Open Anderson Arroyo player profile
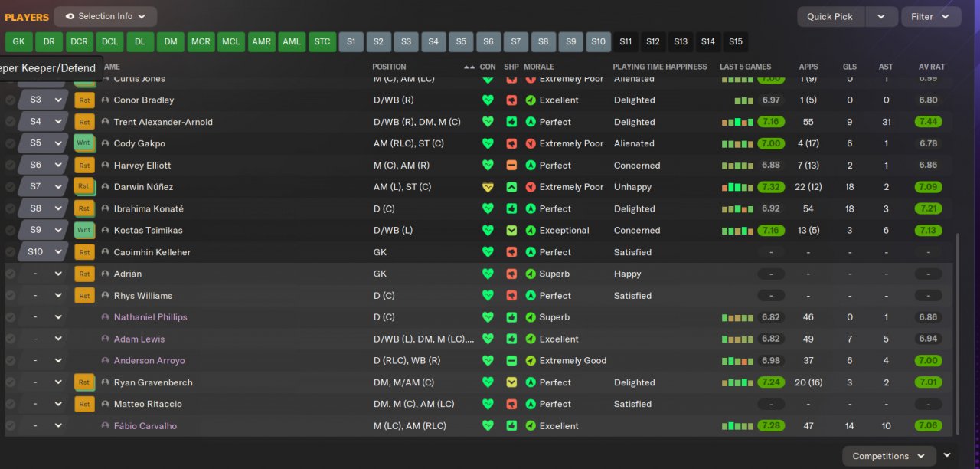 [x=149, y=361]
